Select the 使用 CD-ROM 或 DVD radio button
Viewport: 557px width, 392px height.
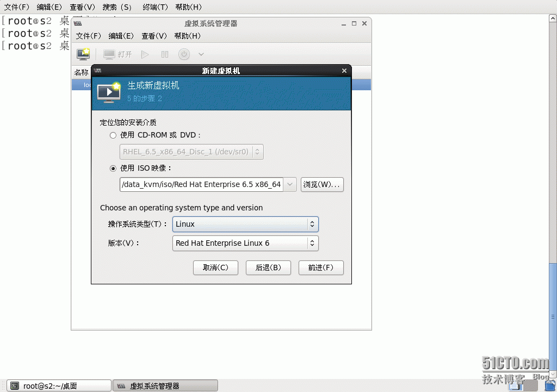(x=113, y=135)
